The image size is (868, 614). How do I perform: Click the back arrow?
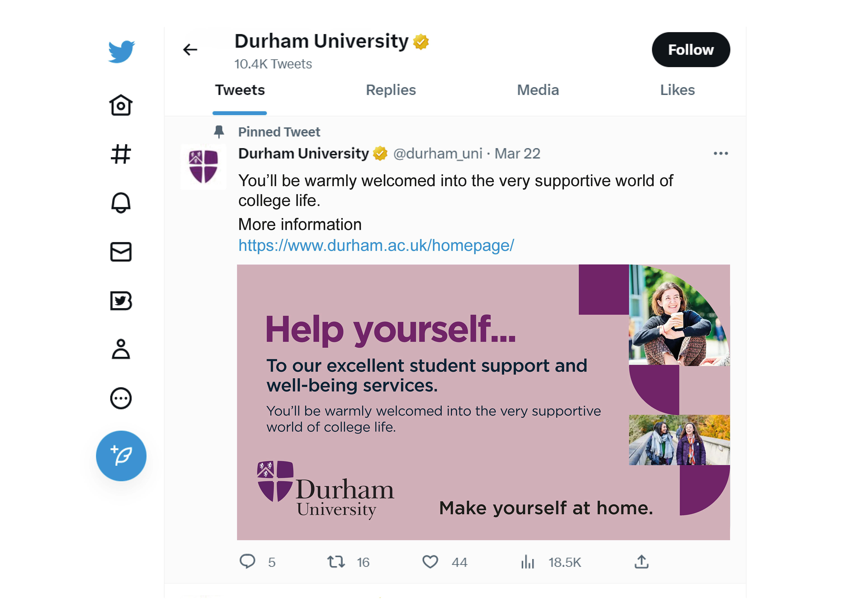point(190,50)
